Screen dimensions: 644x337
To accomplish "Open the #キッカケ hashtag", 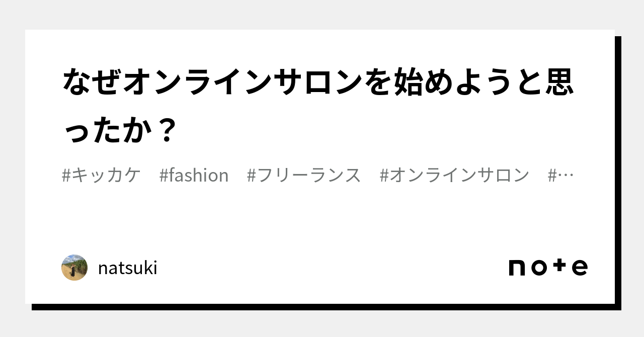I will [101, 175].
